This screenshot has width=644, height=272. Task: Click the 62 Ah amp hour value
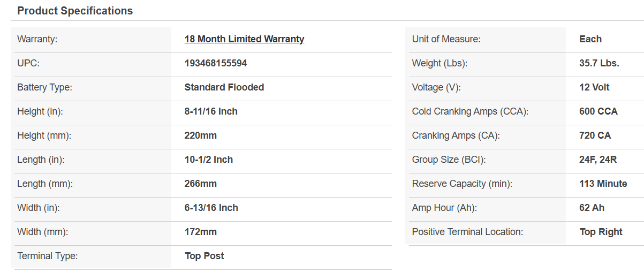pyautogui.click(x=592, y=208)
